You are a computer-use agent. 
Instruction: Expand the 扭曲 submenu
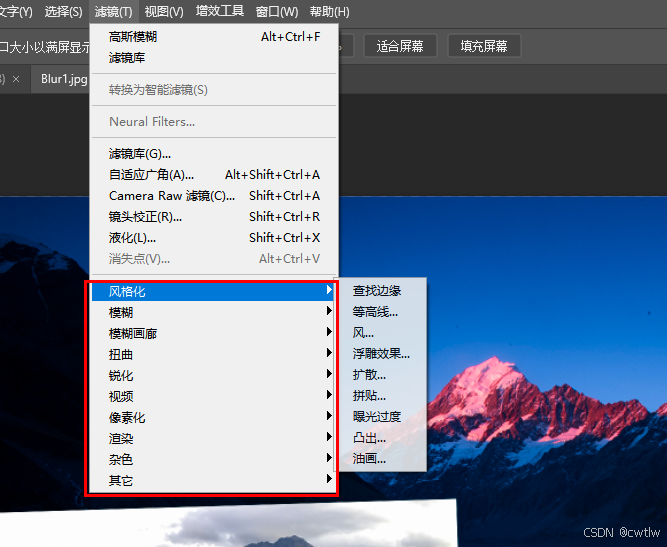[213, 354]
